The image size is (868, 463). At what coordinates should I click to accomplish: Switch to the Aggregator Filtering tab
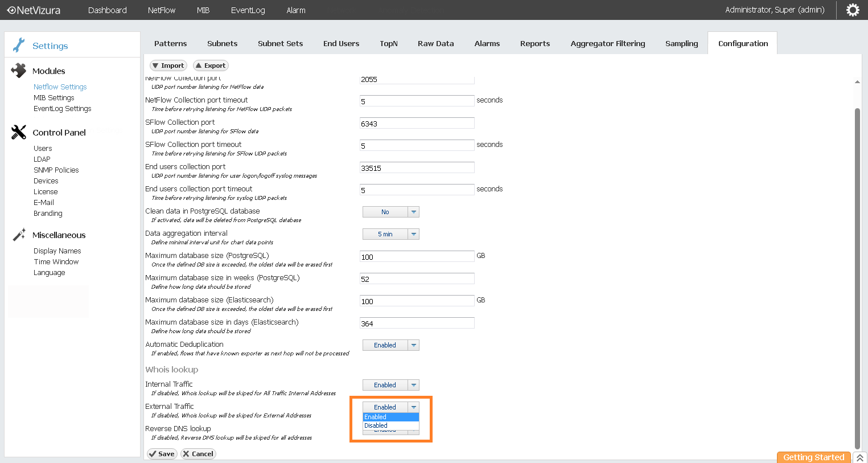pos(607,43)
